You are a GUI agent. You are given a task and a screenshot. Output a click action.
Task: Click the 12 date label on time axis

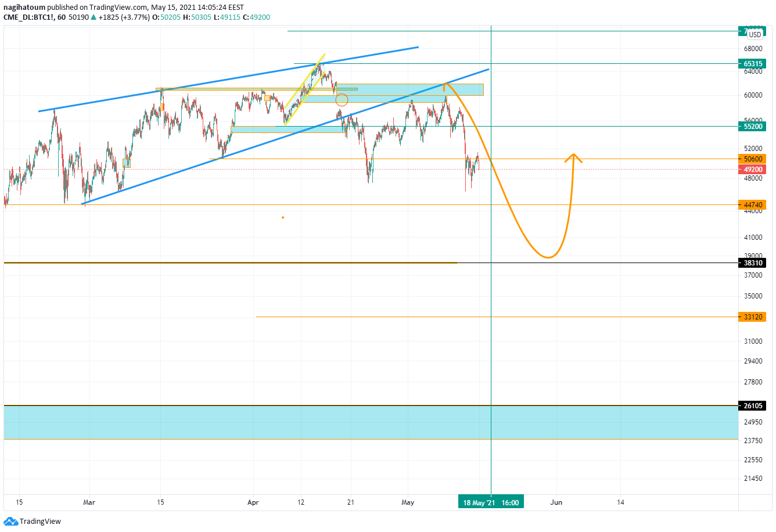pos(301,502)
